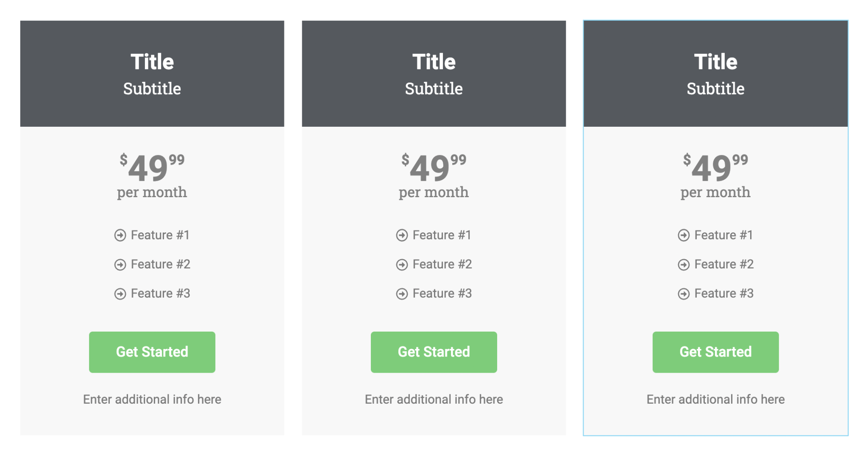868x466 pixels.
Task: Select the Subtitle text in middle column header
Action: click(x=434, y=89)
